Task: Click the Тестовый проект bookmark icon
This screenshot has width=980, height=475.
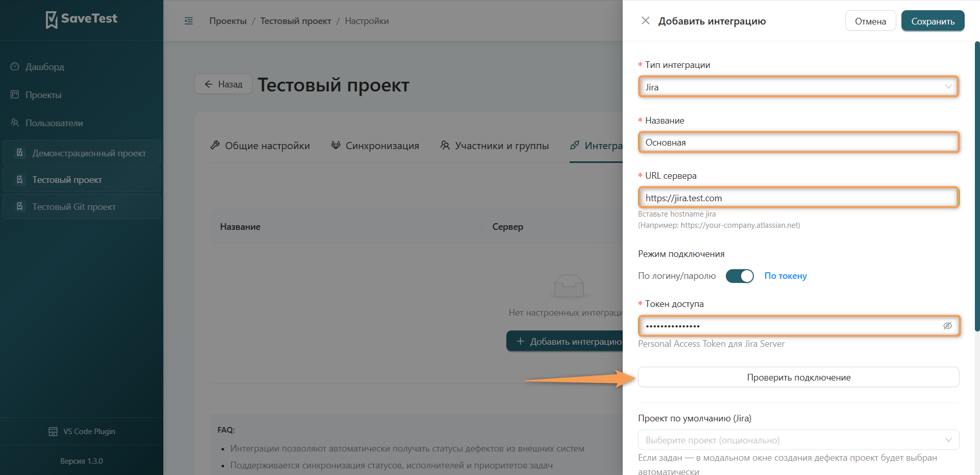Action: (20, 179)
